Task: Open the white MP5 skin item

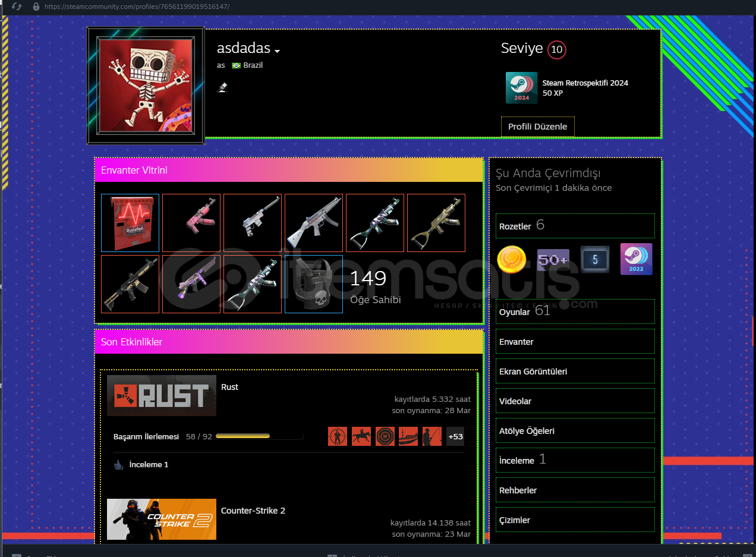Action: pos(314,223)
